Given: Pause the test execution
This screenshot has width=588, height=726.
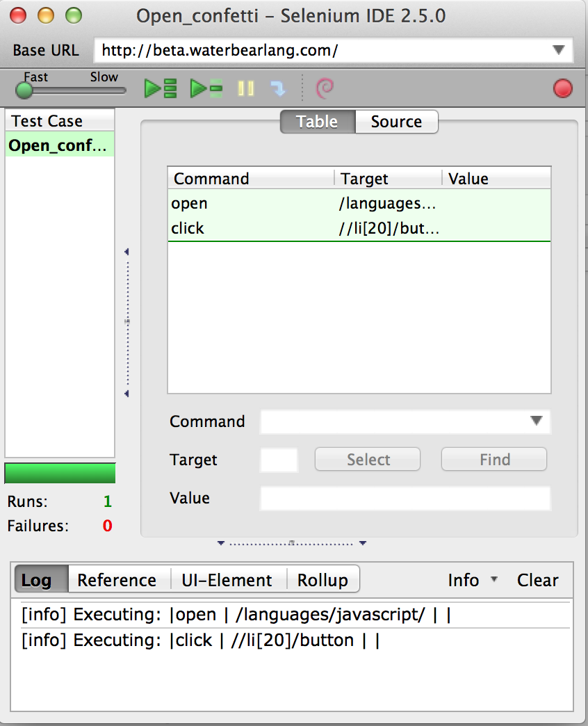Looking at the screenshot, I should tap(245, 88).
